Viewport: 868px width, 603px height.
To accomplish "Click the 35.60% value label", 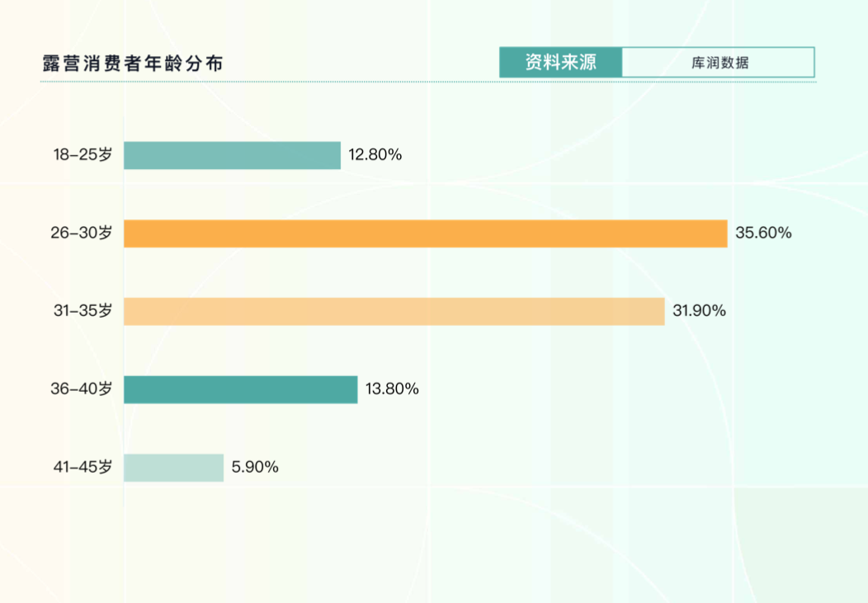I will coord(763,233).
